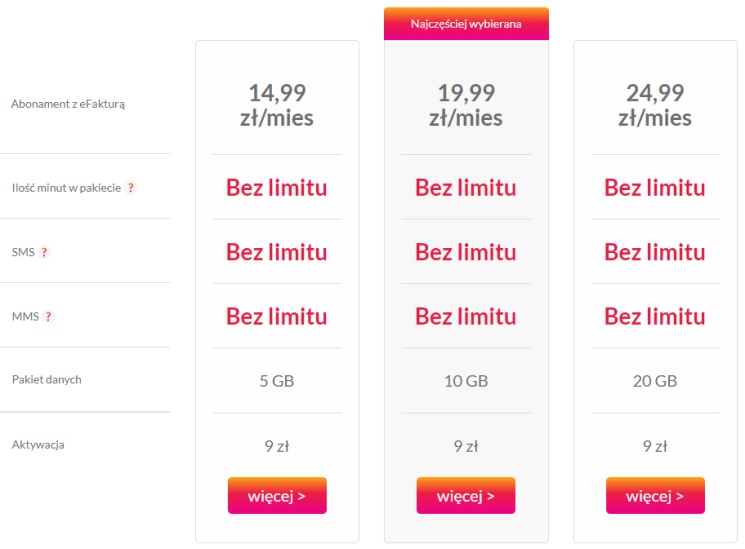Screen dimensions: 745x549
Task: Click the 5 GB data package value
Action: tap(276, 381)
